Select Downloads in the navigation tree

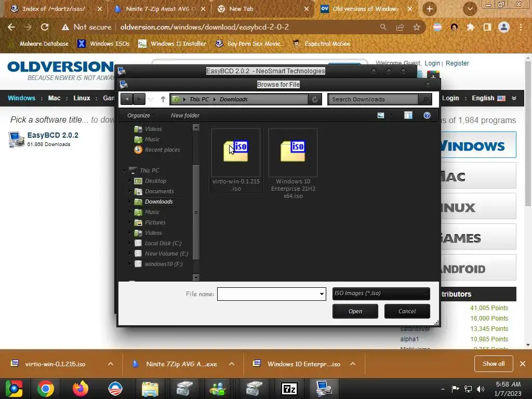[158, 202]
